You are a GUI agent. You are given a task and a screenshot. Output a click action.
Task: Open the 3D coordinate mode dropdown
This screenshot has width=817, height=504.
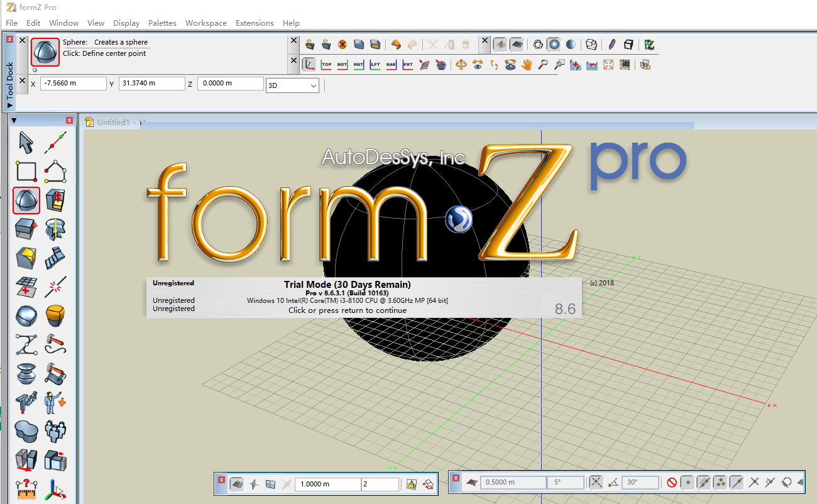291,85
